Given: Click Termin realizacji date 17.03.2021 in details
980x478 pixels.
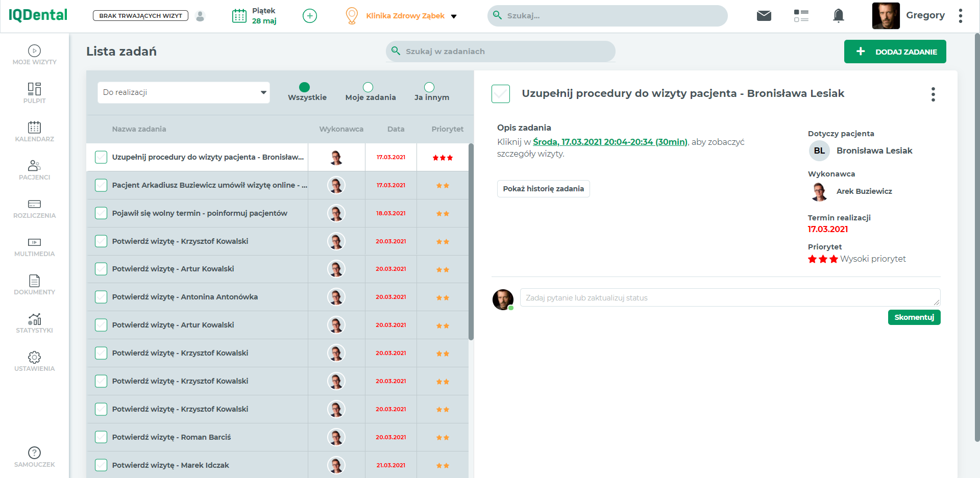Looking at the screenshot, I should pyautogui.click(x=827, y=230).
